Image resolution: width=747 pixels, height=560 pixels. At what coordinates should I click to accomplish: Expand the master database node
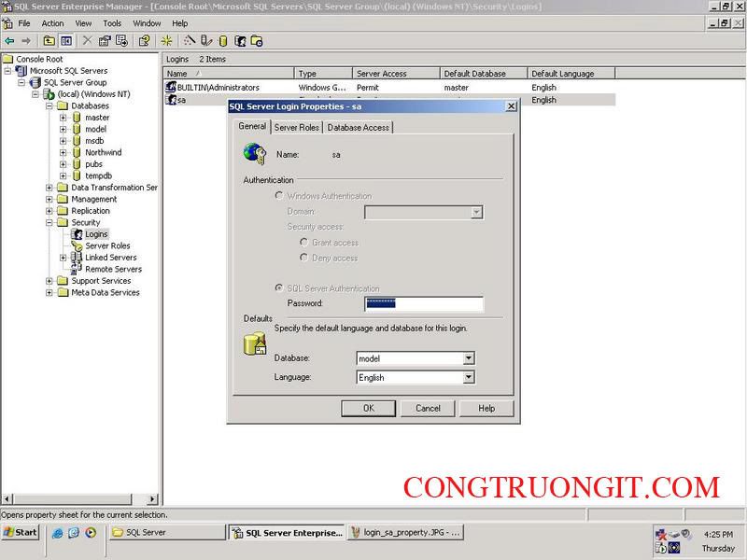pyautogui.click(x=63, y=118)
